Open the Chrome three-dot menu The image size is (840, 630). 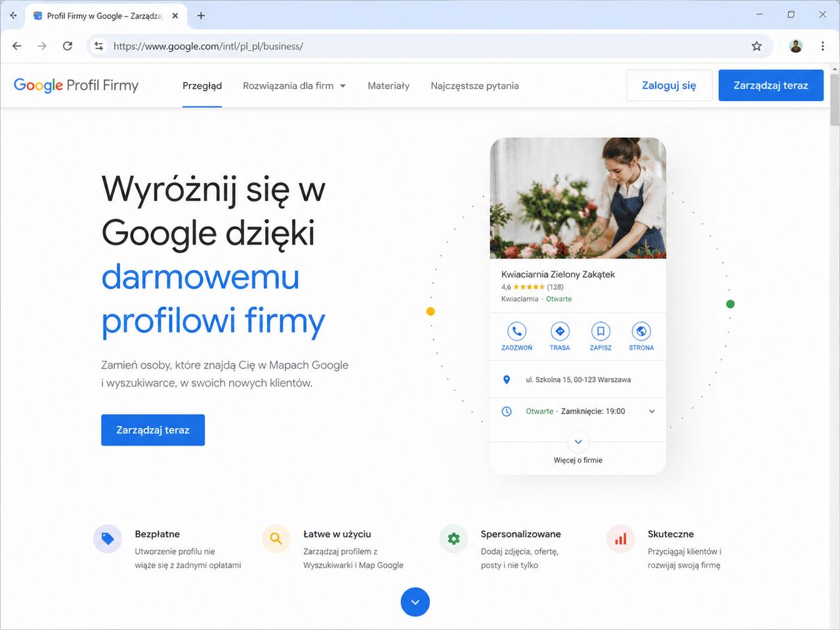(x=823, y=46)
